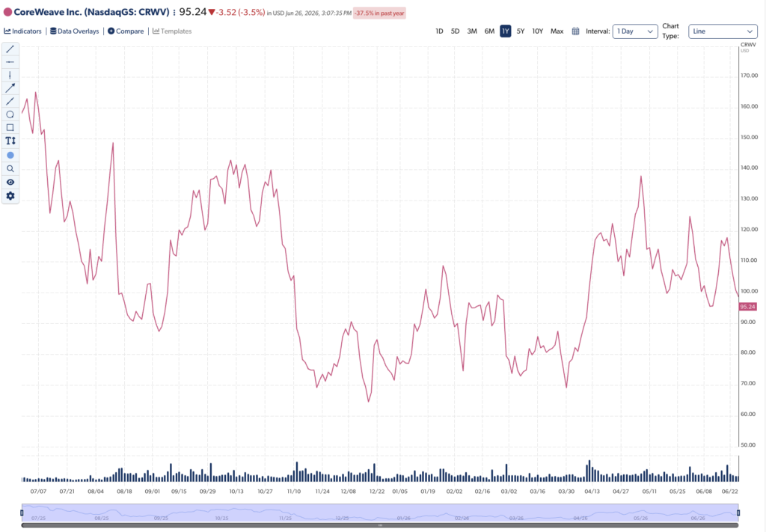Select the trend line drawing tool
This screenshot has width=766, height=532.
10,49
